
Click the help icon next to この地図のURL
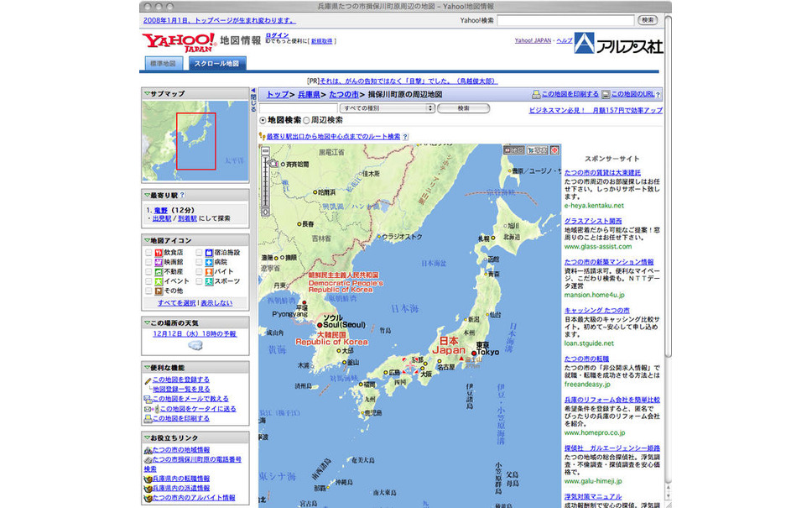658,95
